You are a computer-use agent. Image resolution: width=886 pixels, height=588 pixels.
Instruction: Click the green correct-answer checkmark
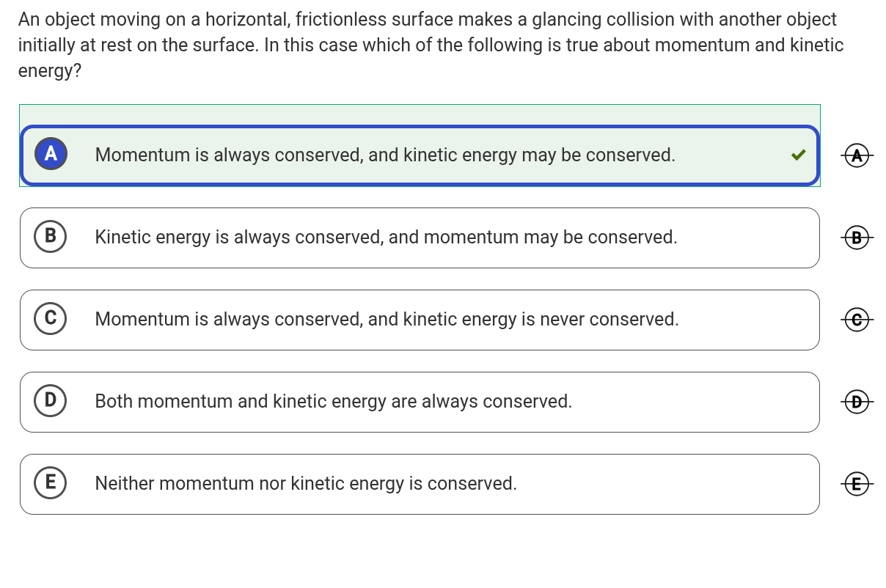(x=799, y=155)
